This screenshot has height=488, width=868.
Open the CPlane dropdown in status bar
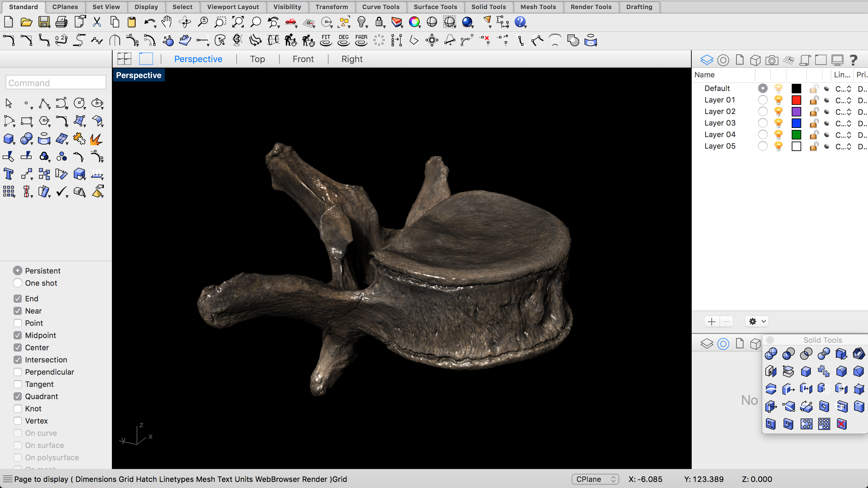click(x=595, y=479)
